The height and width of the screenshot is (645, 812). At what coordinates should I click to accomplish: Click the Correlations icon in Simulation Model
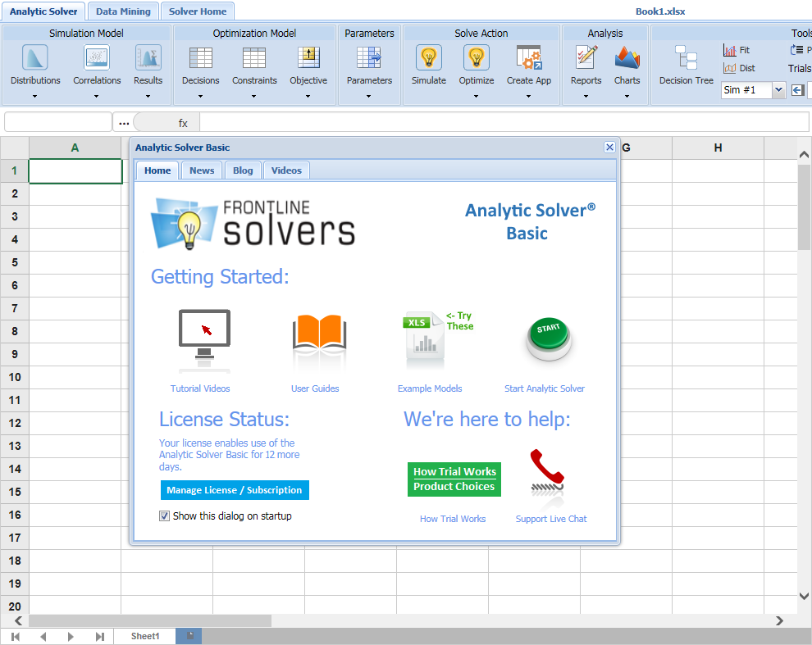pyautogui.click(x=97, y=59)
